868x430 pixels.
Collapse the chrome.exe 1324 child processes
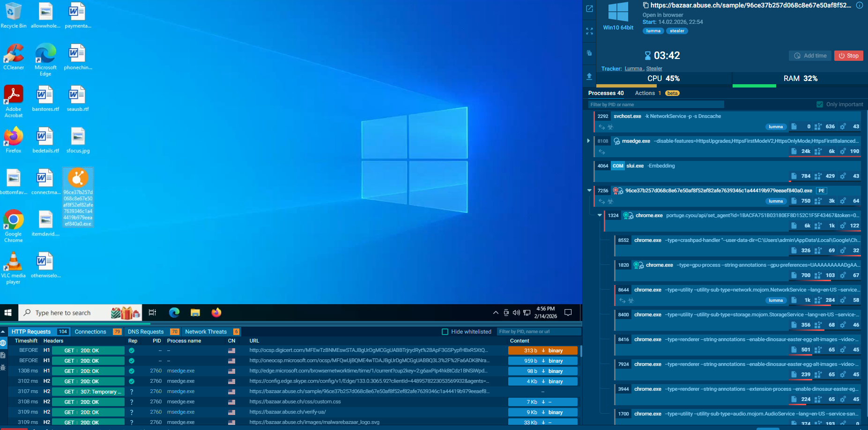(x=600, y=215)
